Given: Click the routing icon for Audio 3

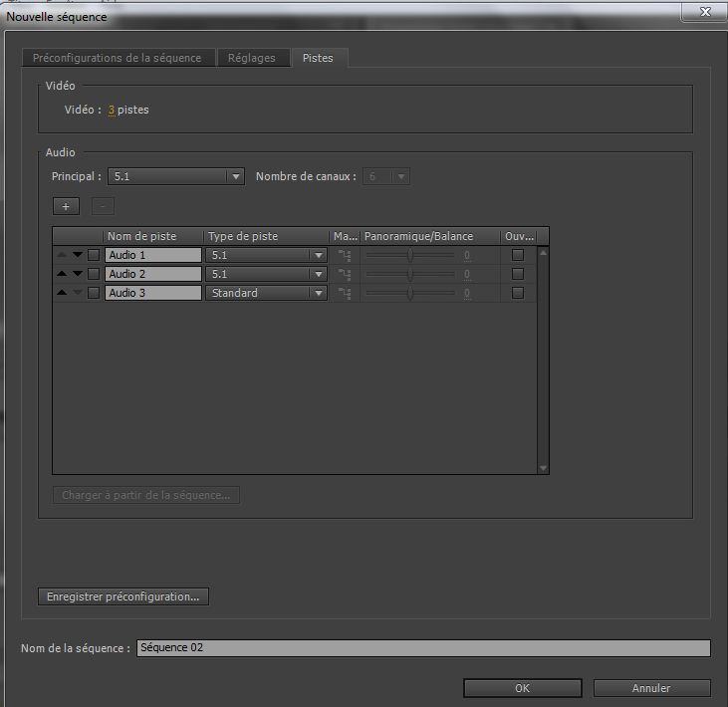Looking at the screenshot, I should tap(345, 293).
